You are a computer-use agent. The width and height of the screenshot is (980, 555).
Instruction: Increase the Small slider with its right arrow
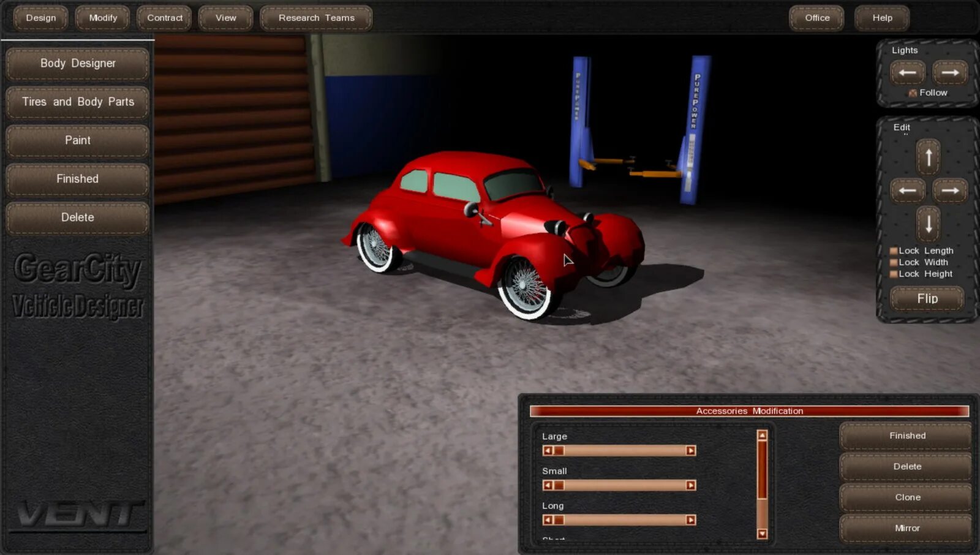coord(691,485)
